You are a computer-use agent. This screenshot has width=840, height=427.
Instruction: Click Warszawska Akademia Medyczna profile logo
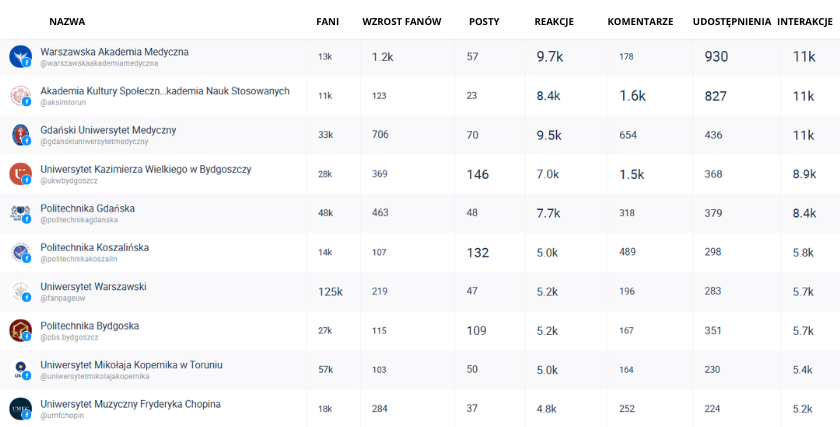tap(20, 56)
